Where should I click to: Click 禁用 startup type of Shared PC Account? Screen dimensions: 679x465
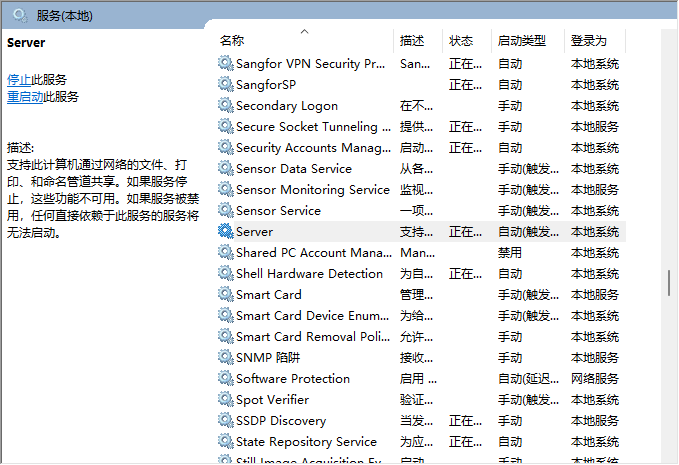[510, 253]
